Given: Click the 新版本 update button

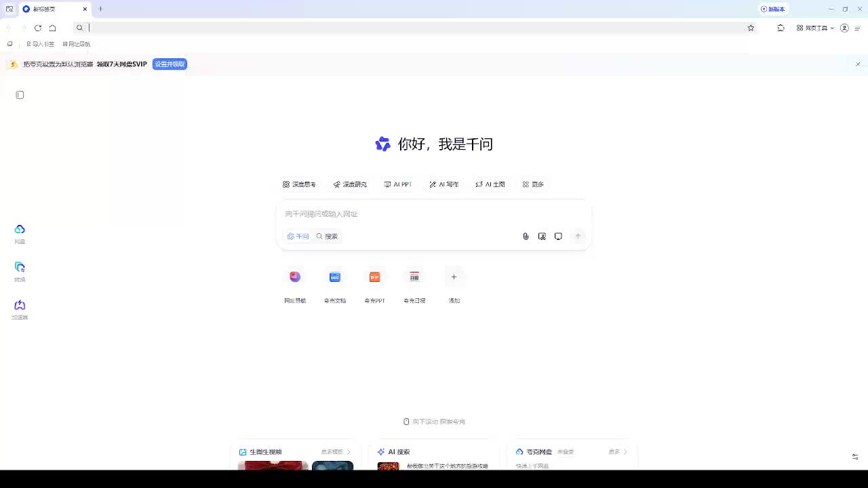Looking at the screenshot, I should [773, 9].
